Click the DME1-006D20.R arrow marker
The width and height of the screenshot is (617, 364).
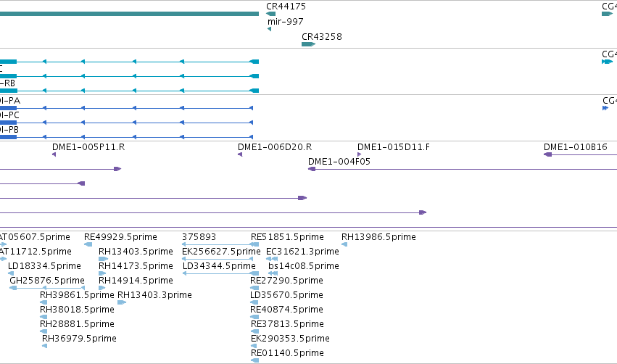pyautogui.click(x=240, y=154)
